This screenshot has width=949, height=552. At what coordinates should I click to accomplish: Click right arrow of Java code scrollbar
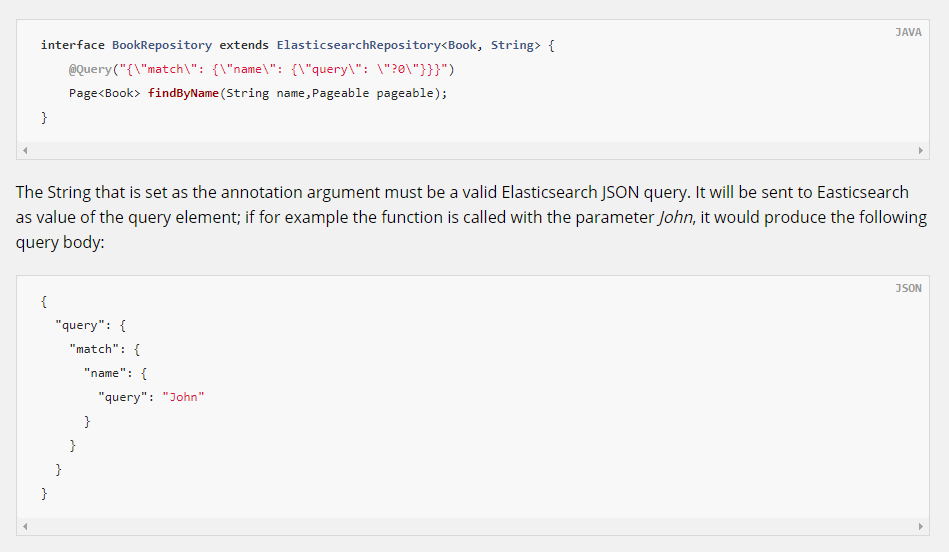point(921,151)
